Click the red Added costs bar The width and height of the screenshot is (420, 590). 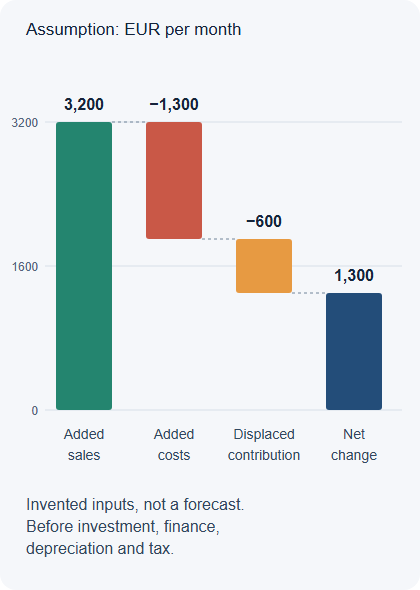[x=174, y=180]
